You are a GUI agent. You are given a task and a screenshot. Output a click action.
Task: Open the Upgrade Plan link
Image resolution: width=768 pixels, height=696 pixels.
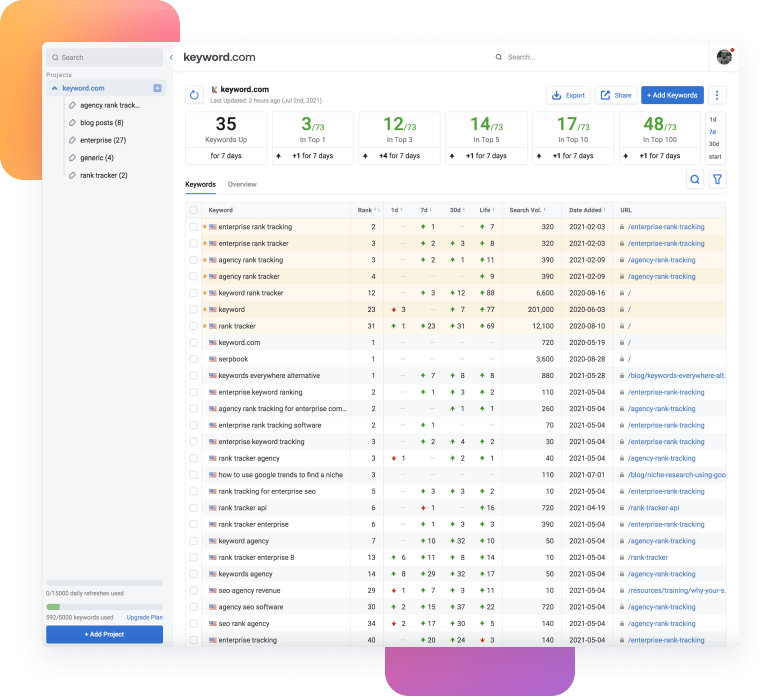(x=144, y=618)
